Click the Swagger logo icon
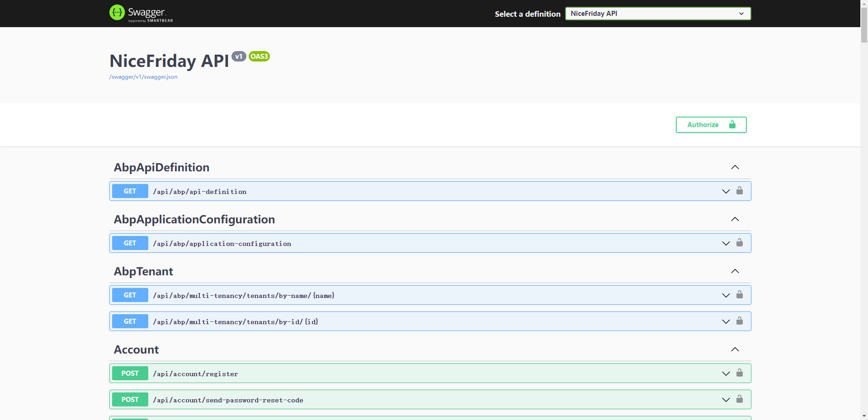 click(117, 13)
